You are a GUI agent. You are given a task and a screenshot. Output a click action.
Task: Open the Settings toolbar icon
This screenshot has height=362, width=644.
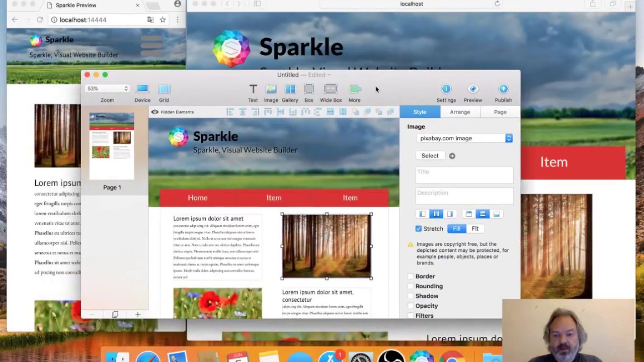pyautogui.click(x=446, y=89)
